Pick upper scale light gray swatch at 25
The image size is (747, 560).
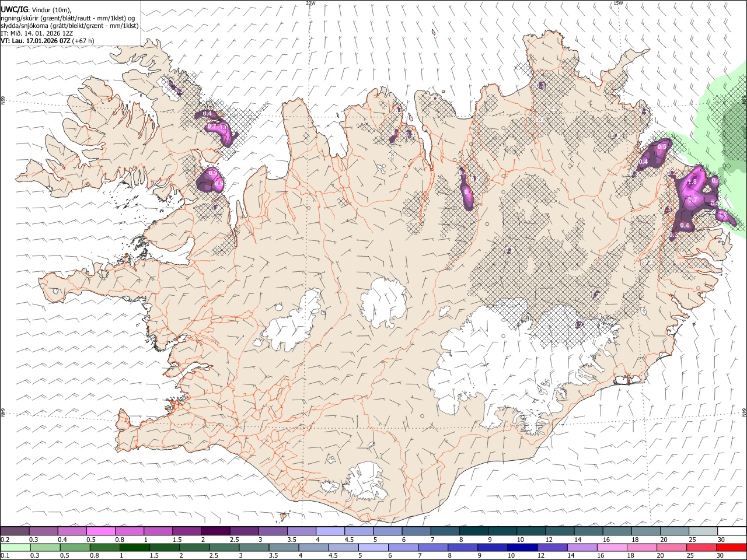(x=703, y=531)
